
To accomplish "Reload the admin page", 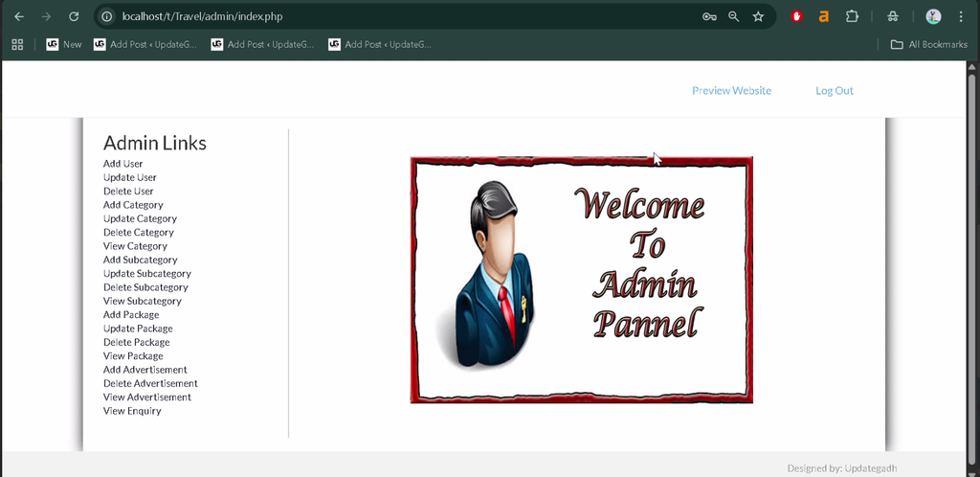I will pos(74,17).
